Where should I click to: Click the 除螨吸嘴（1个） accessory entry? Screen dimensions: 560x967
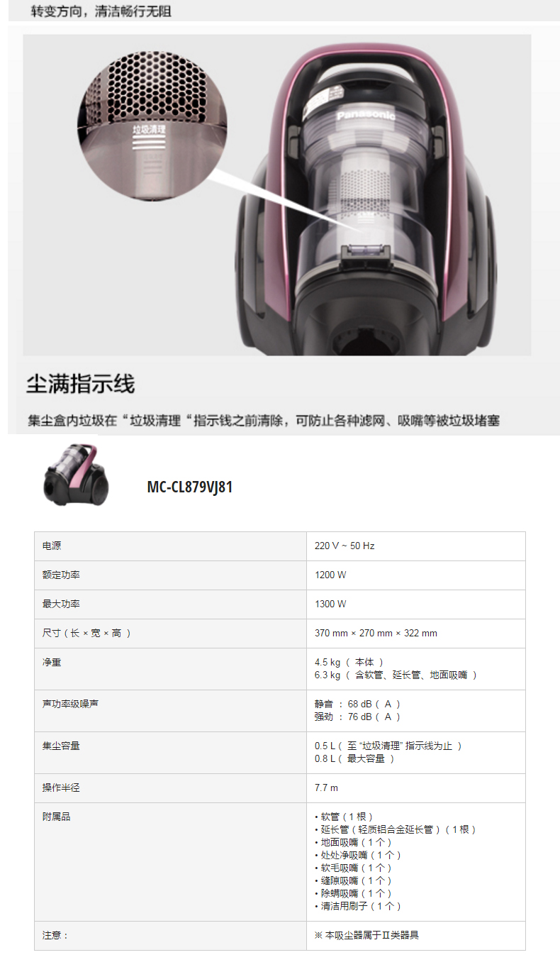(x=353, y=893)
